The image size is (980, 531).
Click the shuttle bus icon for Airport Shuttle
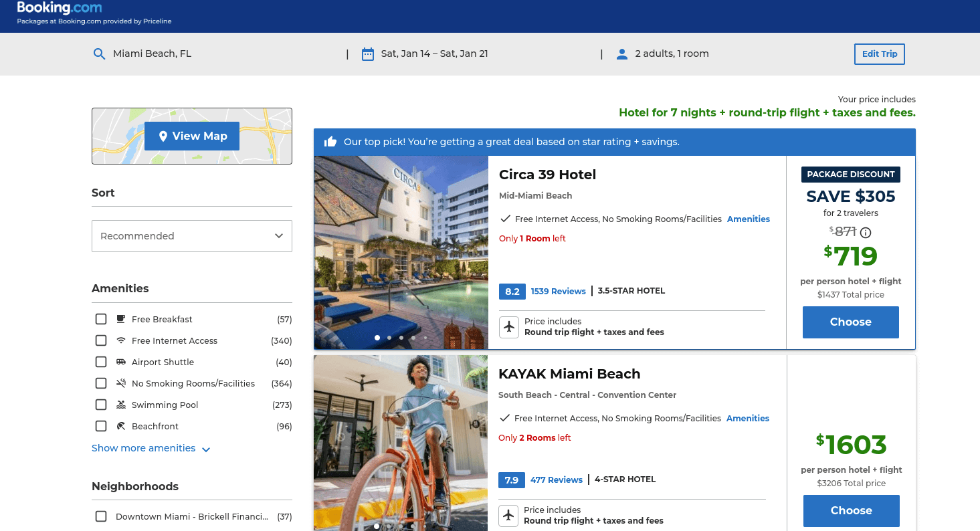[121, 362]
